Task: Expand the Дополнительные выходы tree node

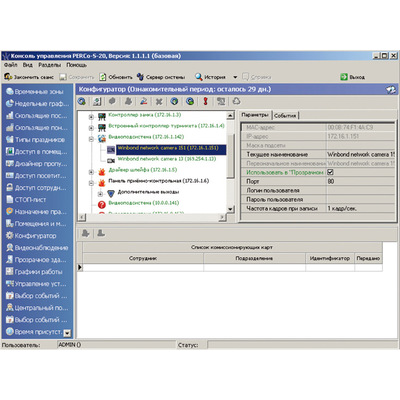Action: coord(100,194)
